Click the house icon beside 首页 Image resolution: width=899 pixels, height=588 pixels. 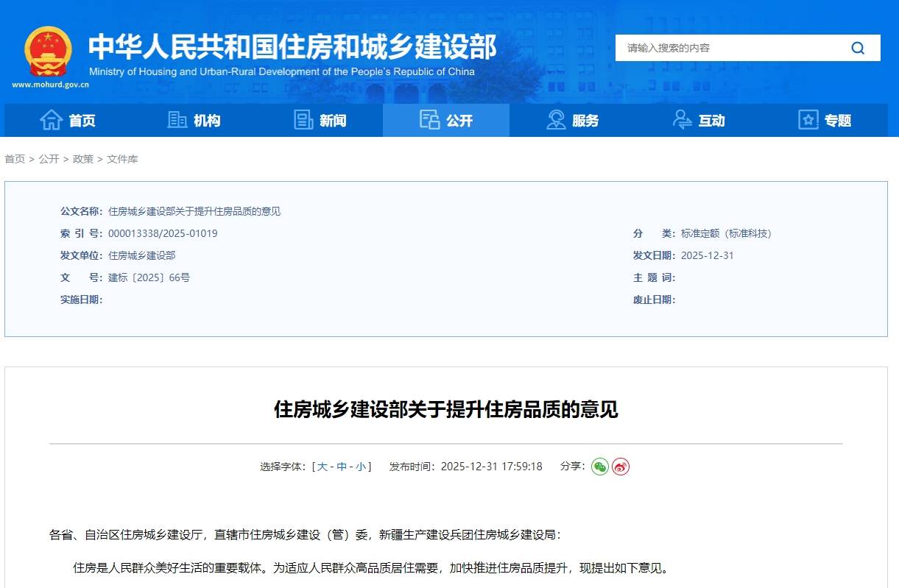tap(51, 120)
